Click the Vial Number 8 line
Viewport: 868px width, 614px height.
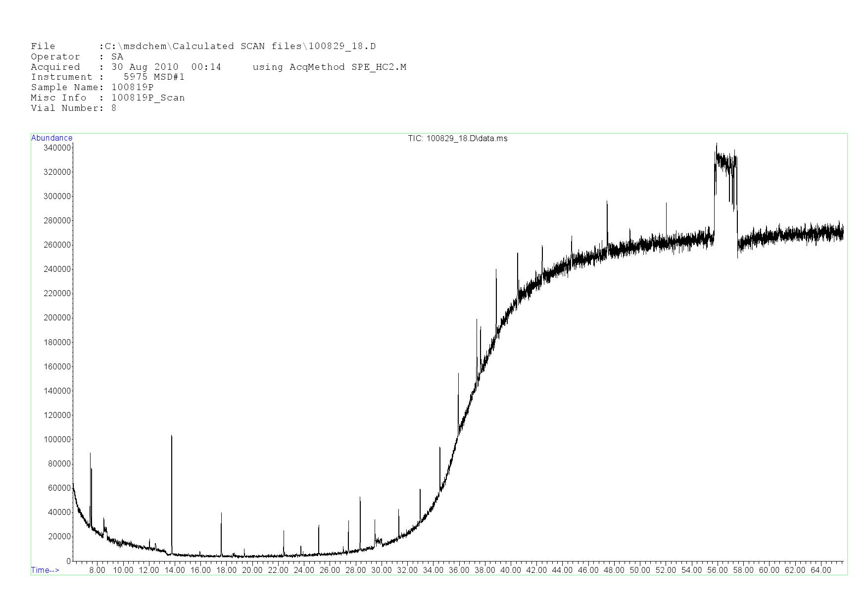(x=74, y=108)
